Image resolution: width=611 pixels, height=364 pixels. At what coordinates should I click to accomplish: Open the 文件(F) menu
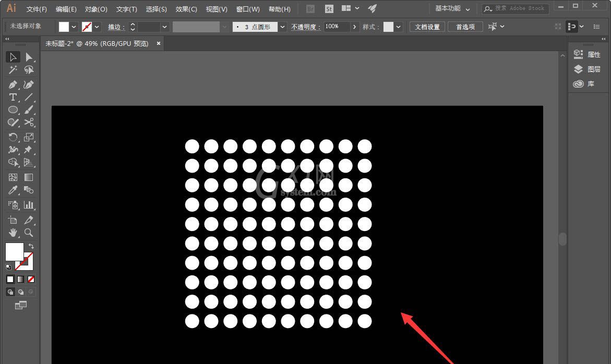[x=37, y=9]
